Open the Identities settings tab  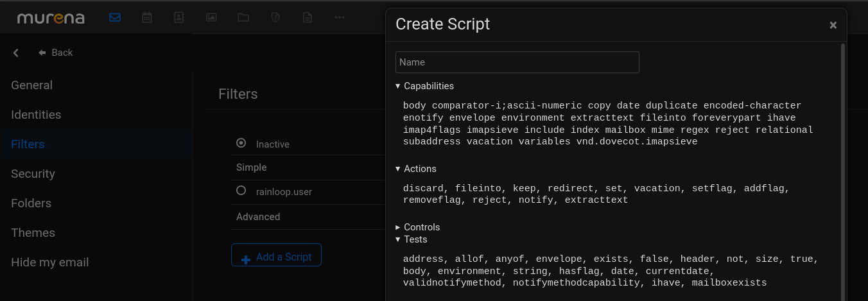click(x=96, y=115)
